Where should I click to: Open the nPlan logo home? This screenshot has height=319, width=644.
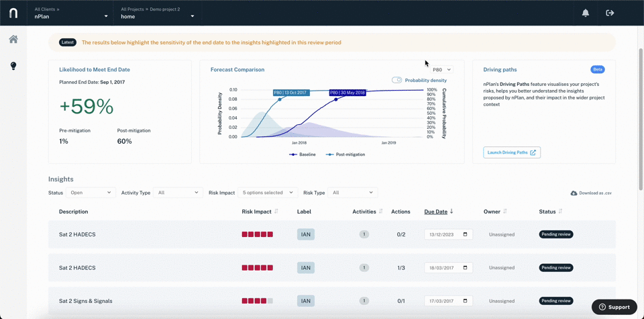pos(13,13)
